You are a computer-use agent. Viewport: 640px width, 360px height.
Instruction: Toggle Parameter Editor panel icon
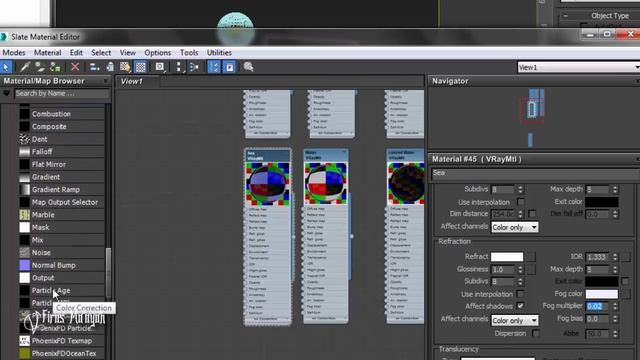(x=230, y=67)
